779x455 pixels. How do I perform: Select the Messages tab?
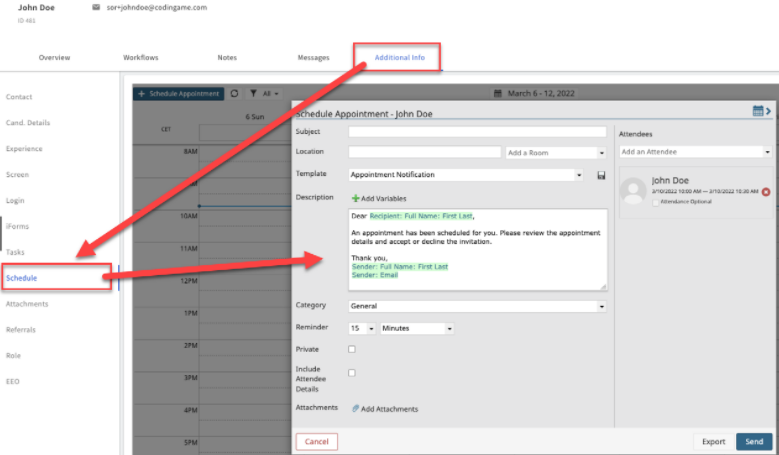313,58
